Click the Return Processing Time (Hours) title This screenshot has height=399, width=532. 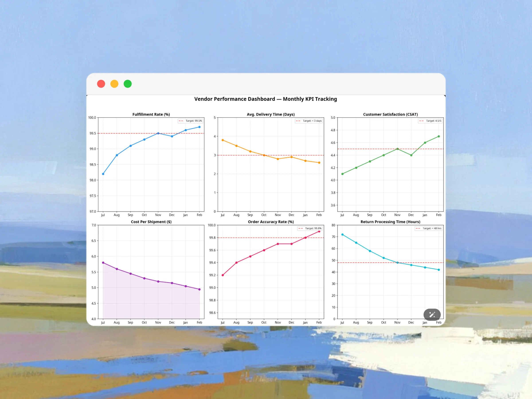click(390, 222)
